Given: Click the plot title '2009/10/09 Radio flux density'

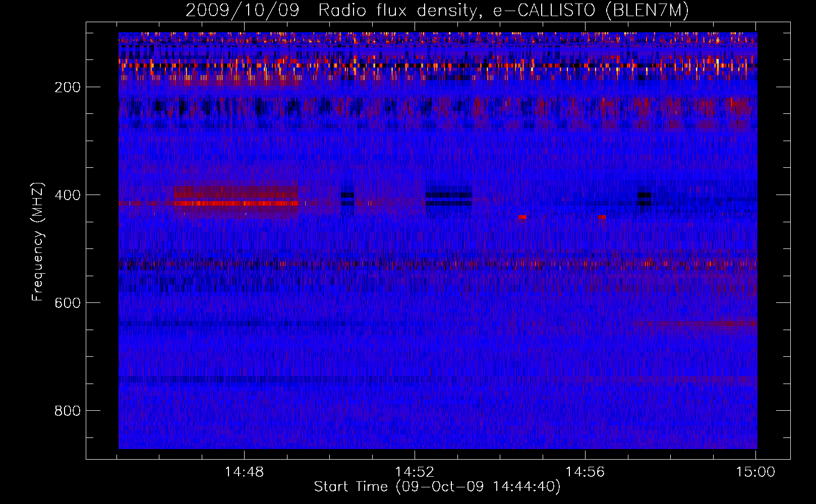Looking at the screenshot, I should point(331,11).
